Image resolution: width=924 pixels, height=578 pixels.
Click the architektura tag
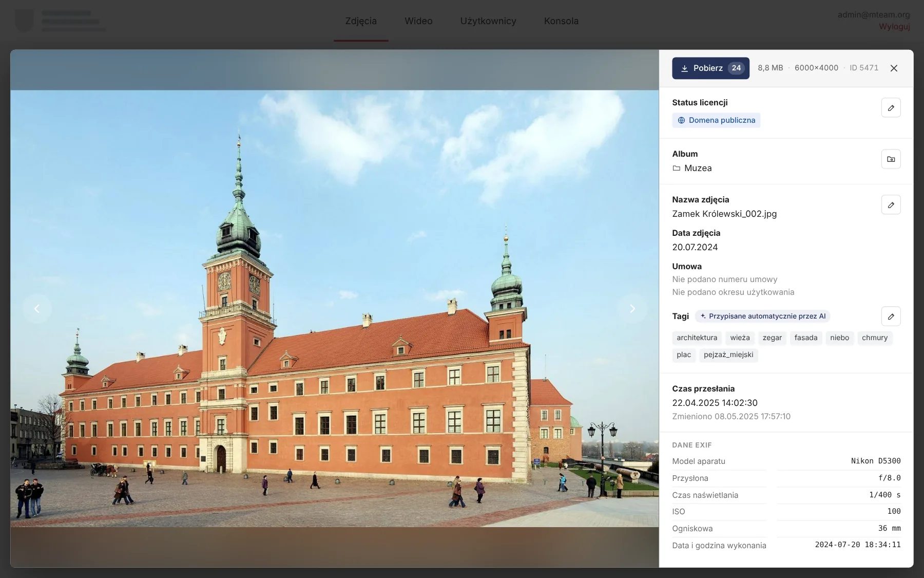click(x=697, y=338)
